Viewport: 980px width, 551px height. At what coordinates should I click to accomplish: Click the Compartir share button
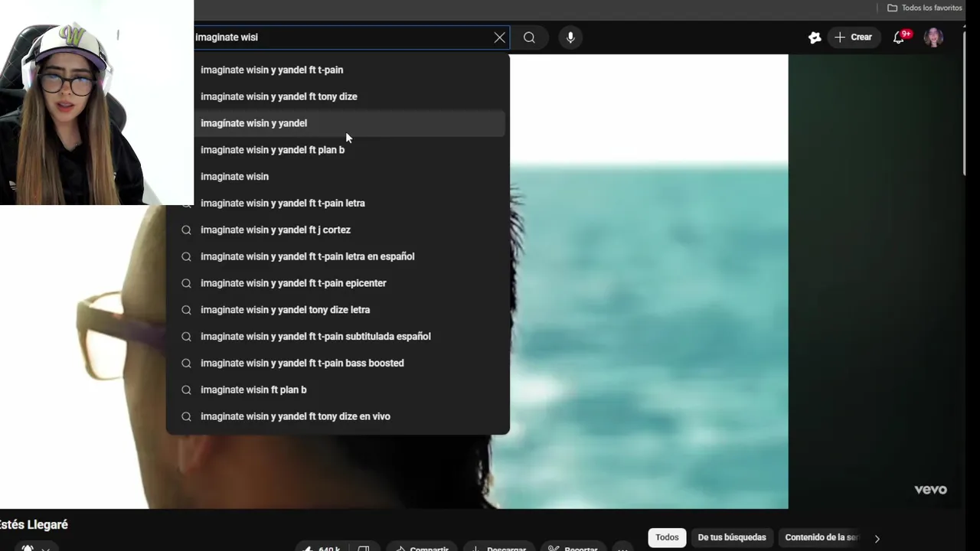click(x=421, y=547)
